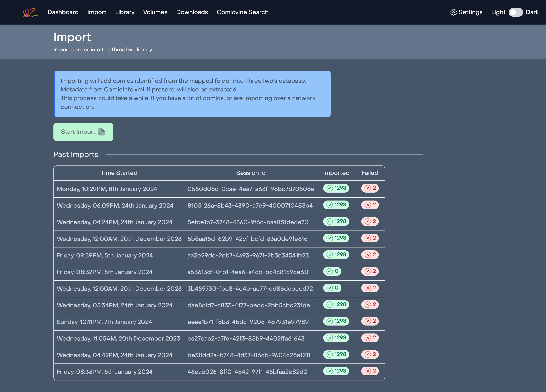The width and height of the screenshot is (546, 392).
Task: Open the Volumes navigation link
Action: pyautogui.click(x=155, y=12)
